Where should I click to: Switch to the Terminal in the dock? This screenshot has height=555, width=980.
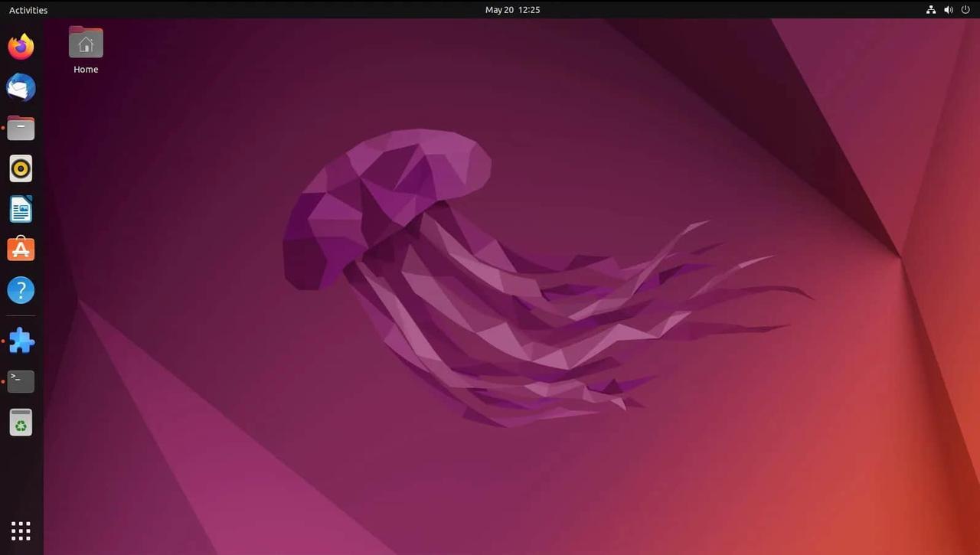point(21,381)
